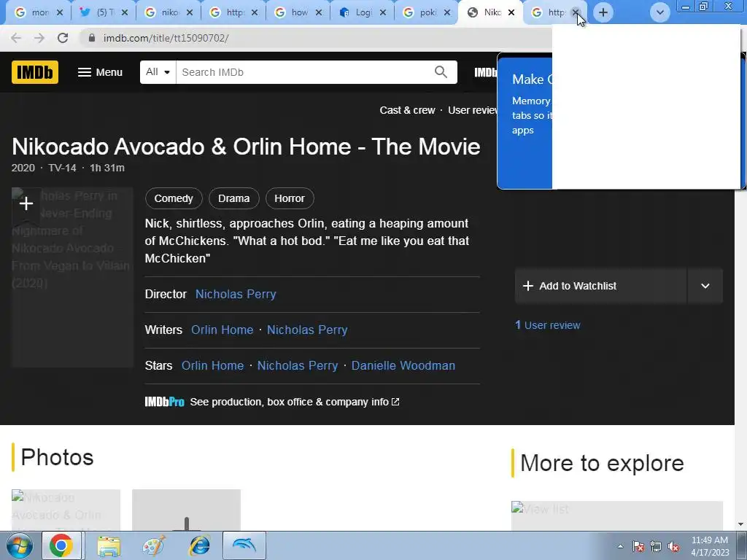The image size is (747, 560).
Task: Close the 'Logi' tab
Action: [383, 12]
